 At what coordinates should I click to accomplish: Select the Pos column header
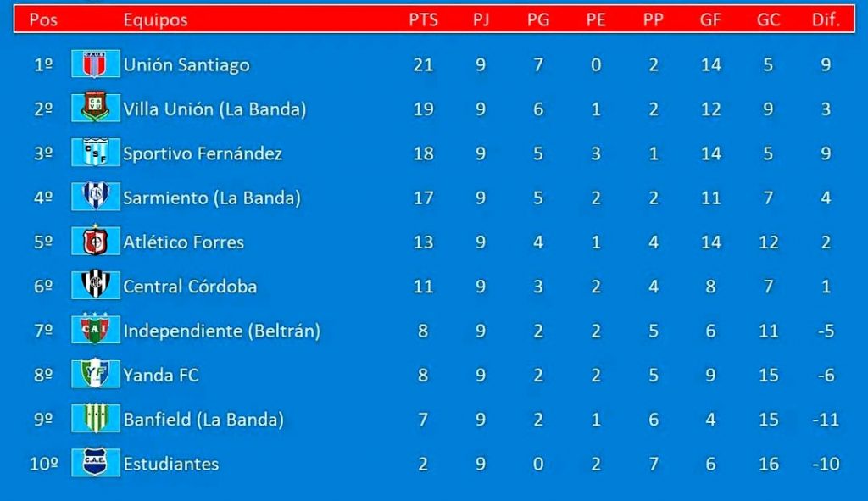coord(43,20)
